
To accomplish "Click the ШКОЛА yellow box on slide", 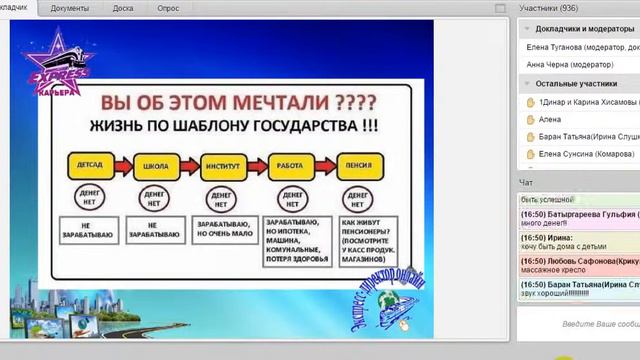I will 156,167.
